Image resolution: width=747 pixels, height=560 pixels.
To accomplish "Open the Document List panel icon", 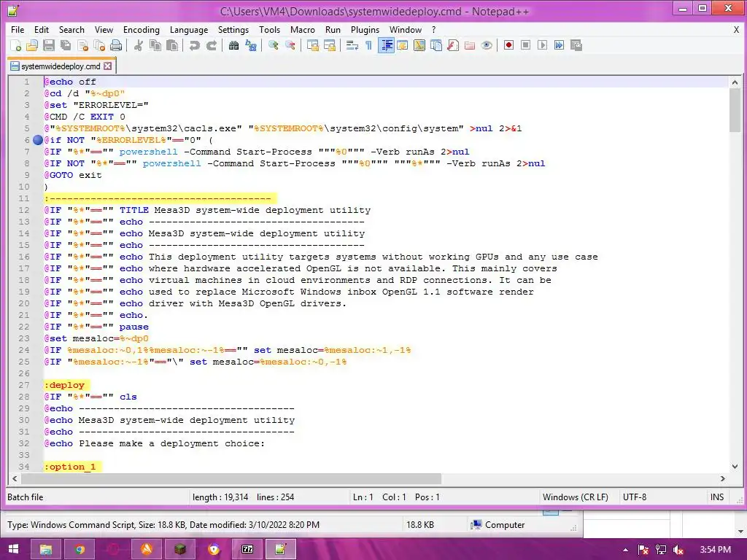I will [436, 45].
